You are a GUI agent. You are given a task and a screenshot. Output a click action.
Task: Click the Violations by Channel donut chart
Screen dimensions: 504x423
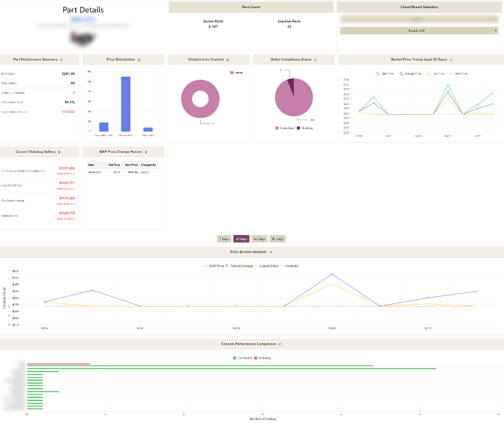point(200,99)
